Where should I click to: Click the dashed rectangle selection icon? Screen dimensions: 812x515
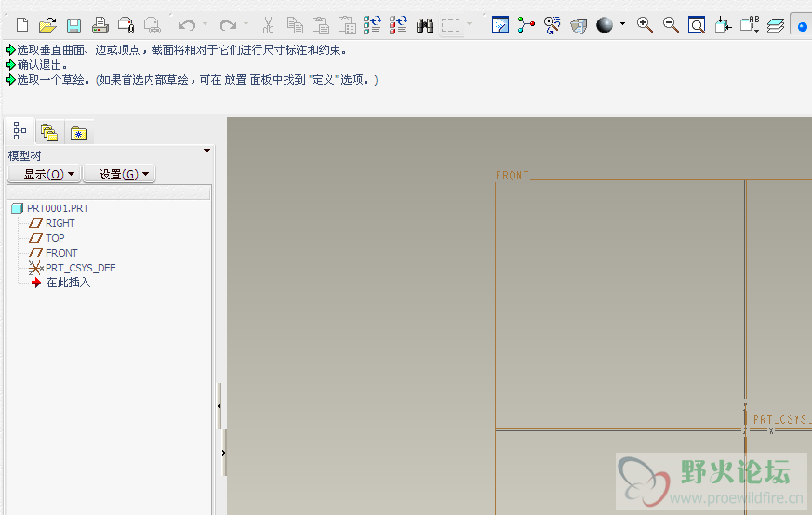(x=450, y=25)
